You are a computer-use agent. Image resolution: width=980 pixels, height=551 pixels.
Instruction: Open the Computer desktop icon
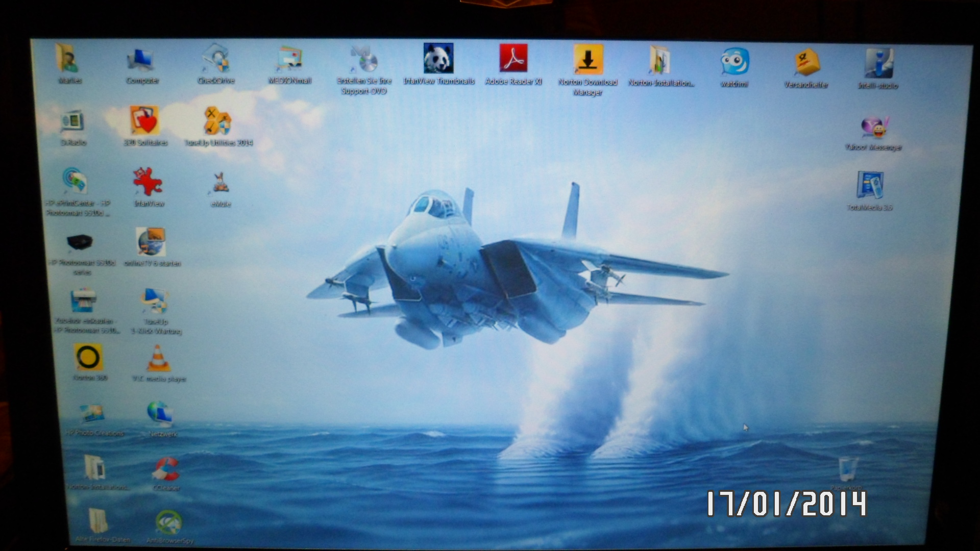(x=142, y=65)
